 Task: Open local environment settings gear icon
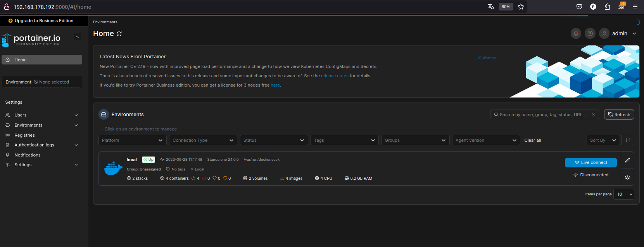[627, 177]
